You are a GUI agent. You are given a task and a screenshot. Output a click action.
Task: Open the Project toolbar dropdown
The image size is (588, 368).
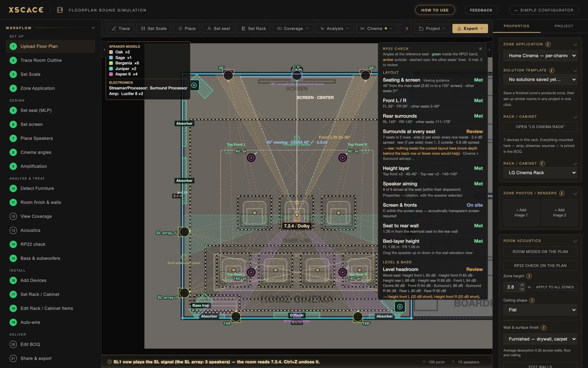coord(432,28)
